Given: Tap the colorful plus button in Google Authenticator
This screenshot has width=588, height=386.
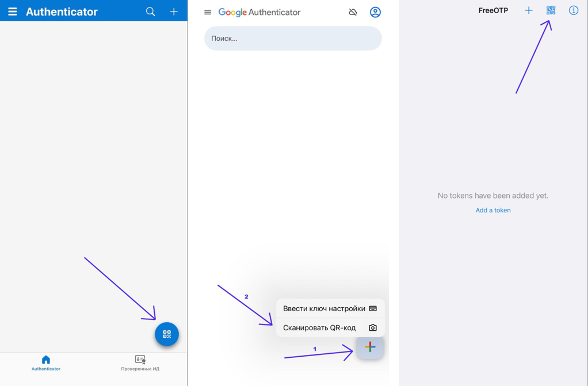Looking at the screenshot, I should pyautogui.click(x=370, y=347).
